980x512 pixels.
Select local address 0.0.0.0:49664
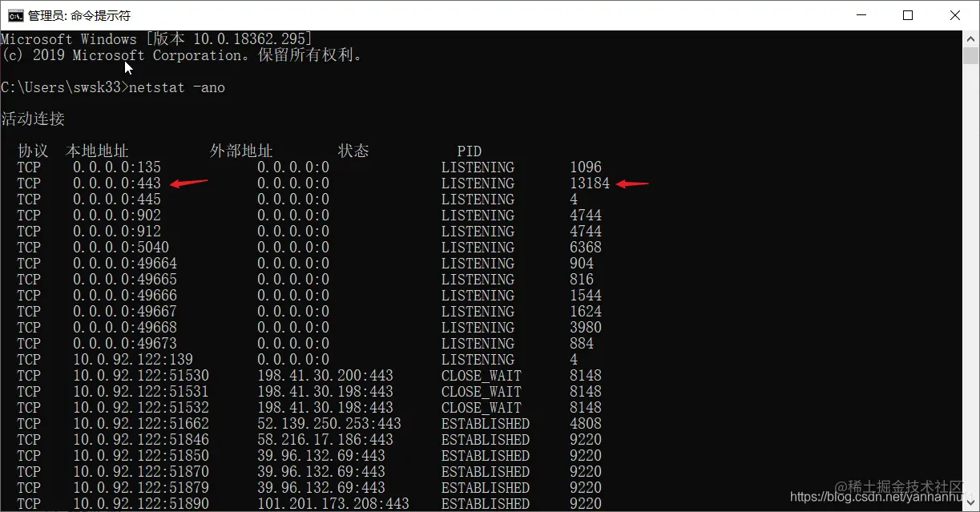click(125, 264)
